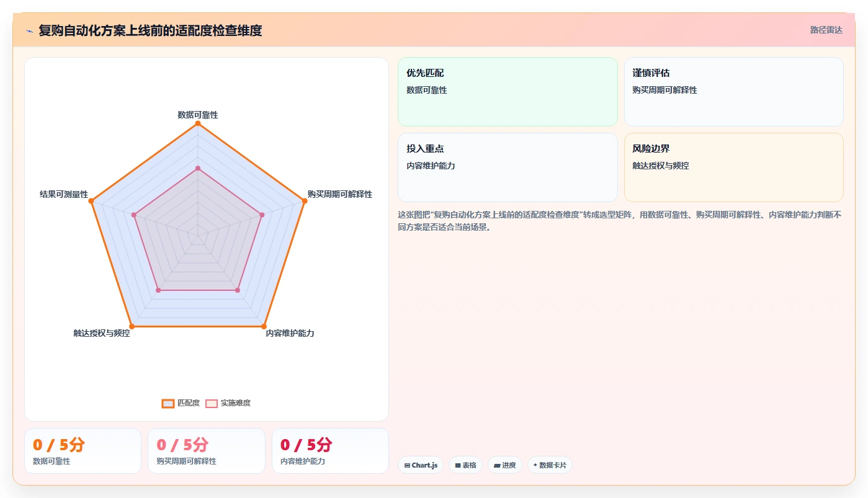Click the orange point at 购买周期可解释性 vertex

coord(305,201)
